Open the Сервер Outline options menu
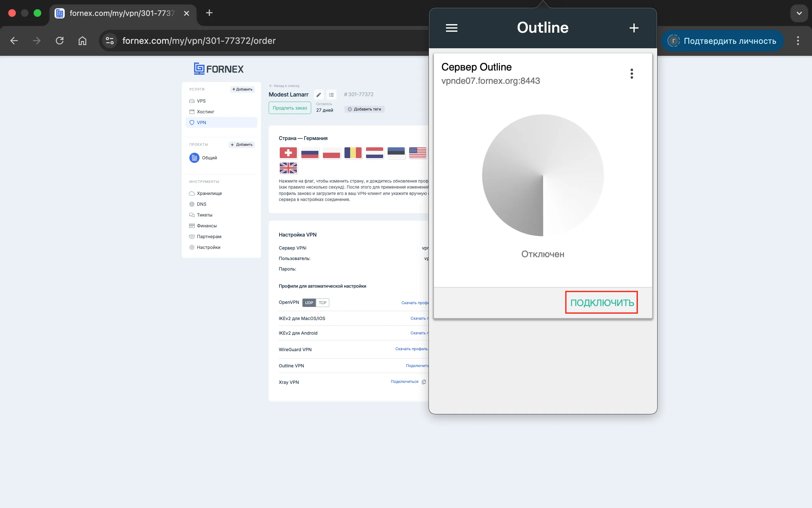The width and height of the screenshot is (812, 508). pos(632,74)
